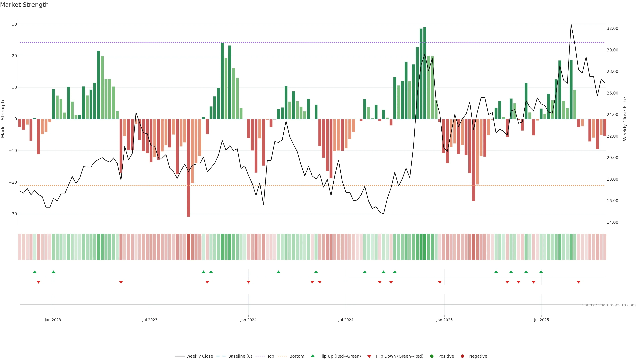Viewport: 644px width, 362px height.
Task: Click the rightmost green flip-up triangle marker
Action: 541,272
